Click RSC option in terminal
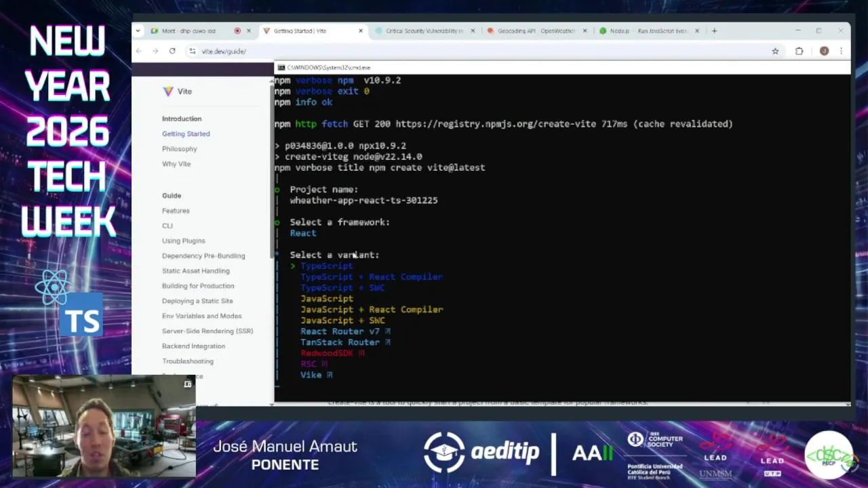868x488 pixels. pos(314,364)
